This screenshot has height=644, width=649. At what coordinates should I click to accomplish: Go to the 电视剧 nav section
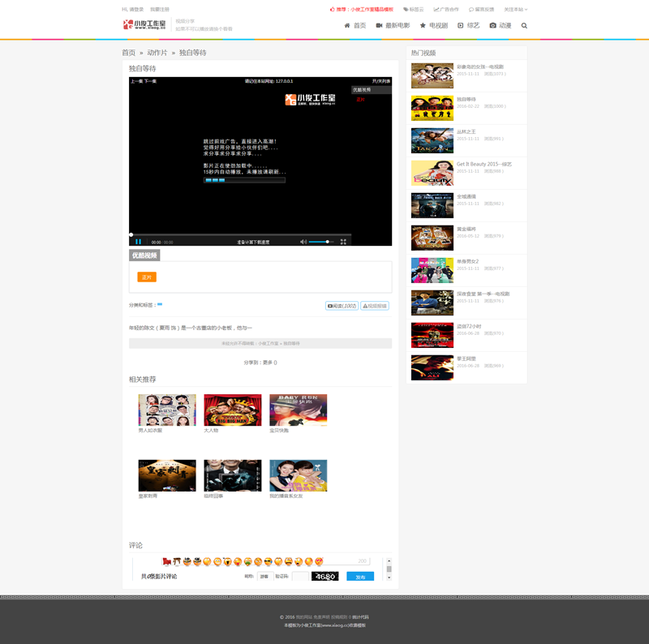pyautogui.click(x=434, y=26)
